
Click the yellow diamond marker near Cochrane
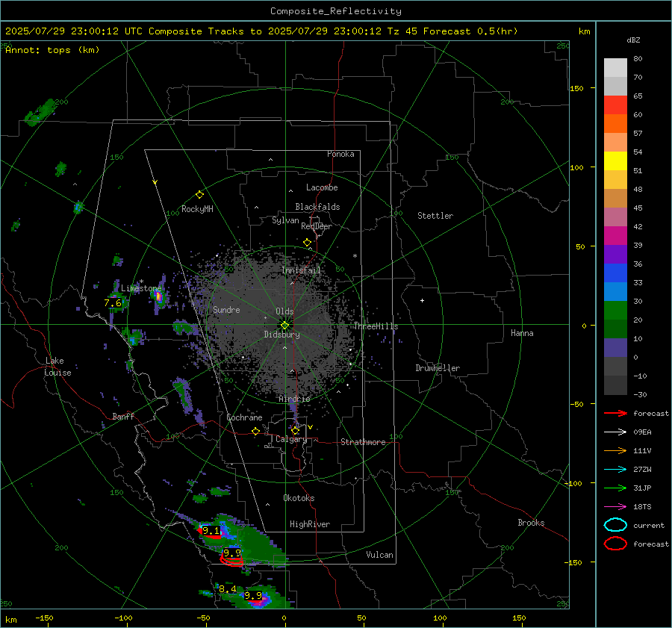coord(256,432)
